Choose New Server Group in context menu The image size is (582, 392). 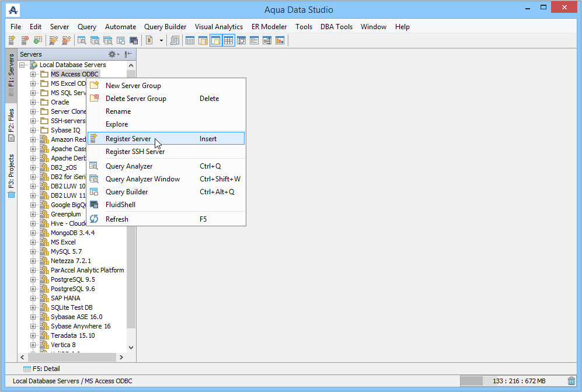[x=166, y=86]
